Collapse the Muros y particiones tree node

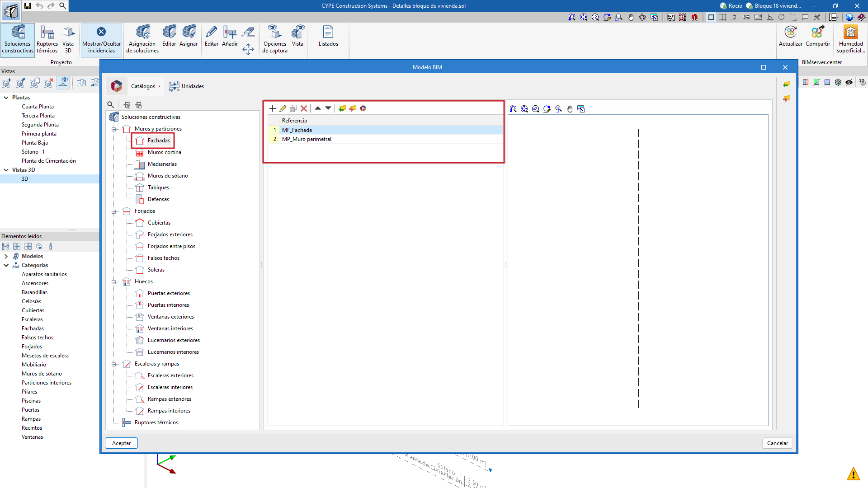coord(113,129)
